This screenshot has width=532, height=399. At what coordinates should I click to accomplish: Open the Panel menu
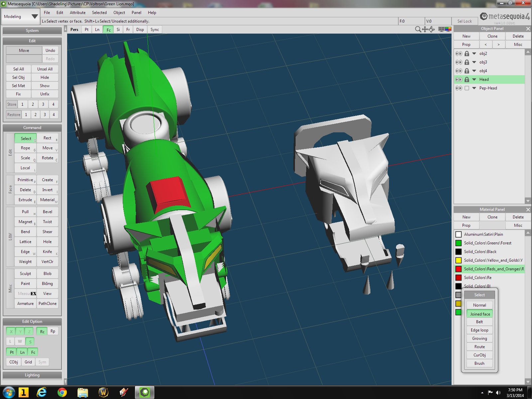point(136,13)
